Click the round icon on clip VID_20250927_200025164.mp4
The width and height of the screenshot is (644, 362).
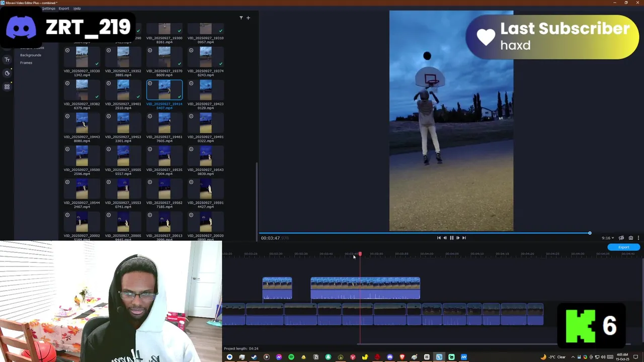(67, 215)
